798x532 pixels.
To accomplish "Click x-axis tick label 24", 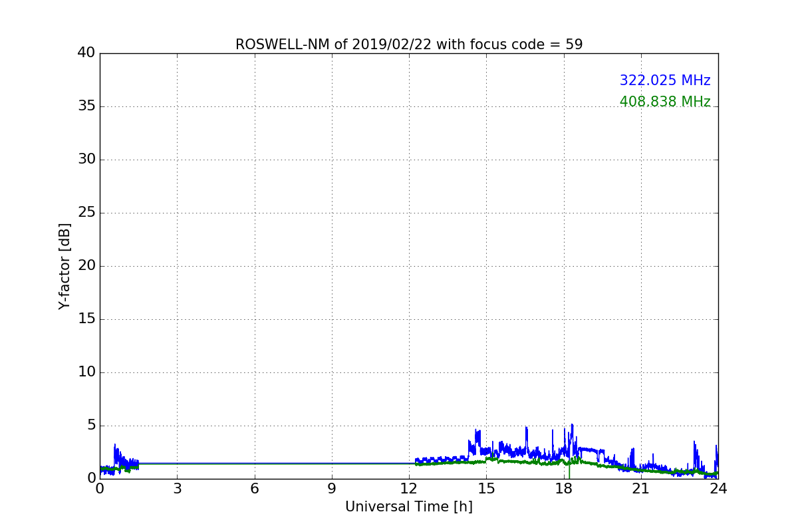I will pos(718,488).
